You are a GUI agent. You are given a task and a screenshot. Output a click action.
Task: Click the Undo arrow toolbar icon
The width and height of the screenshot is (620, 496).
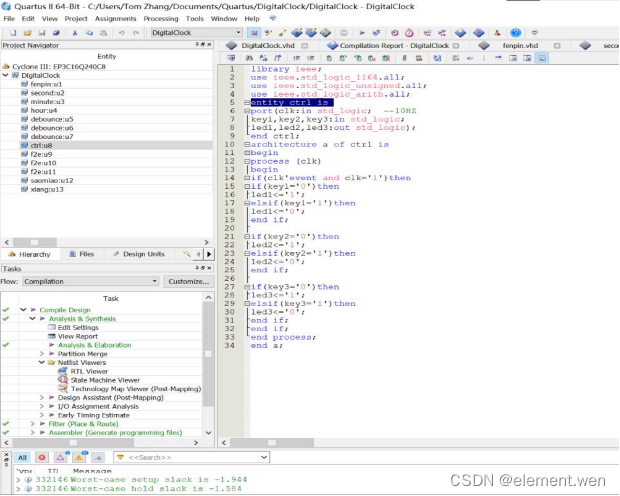click(x=121, y=33)
